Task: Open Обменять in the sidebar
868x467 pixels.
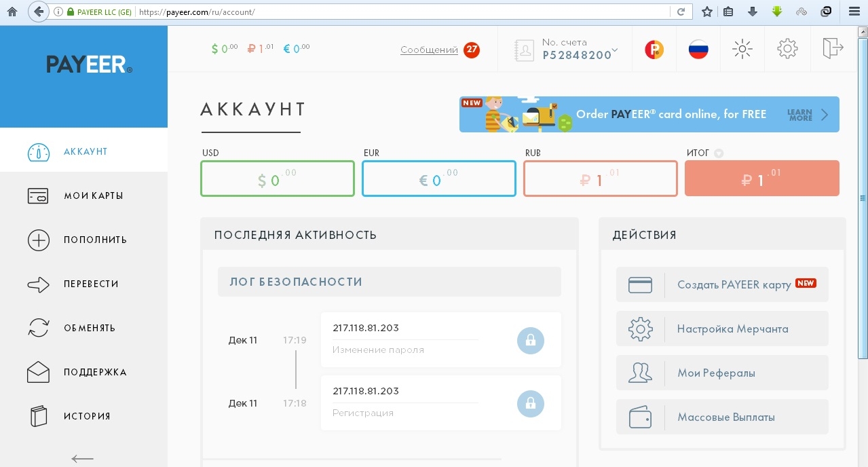Action: [83, 328]
